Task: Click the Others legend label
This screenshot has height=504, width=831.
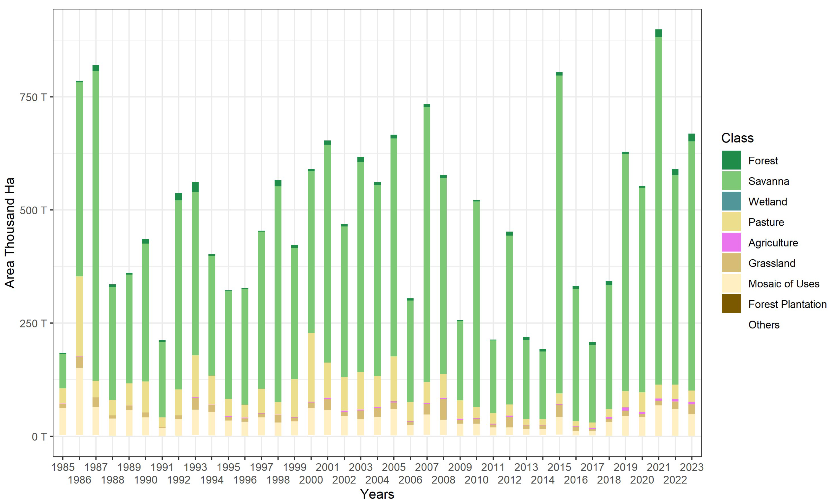Action: [764, 325]
